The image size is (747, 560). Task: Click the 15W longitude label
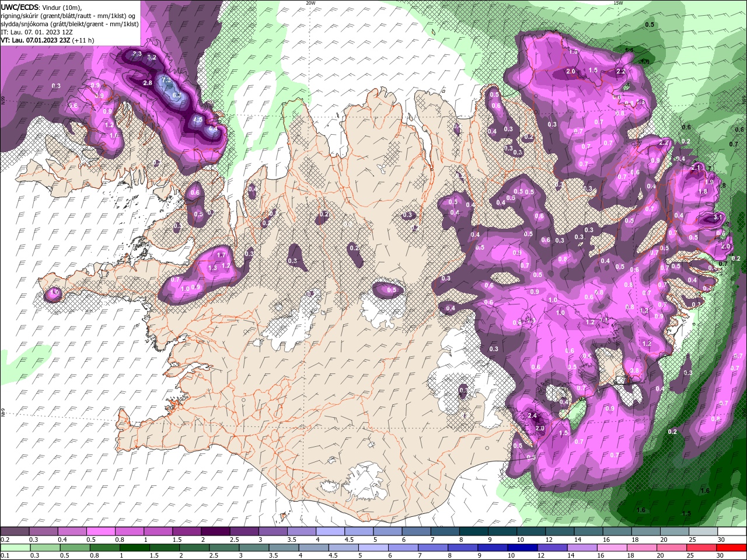click(x=618, y=3)
